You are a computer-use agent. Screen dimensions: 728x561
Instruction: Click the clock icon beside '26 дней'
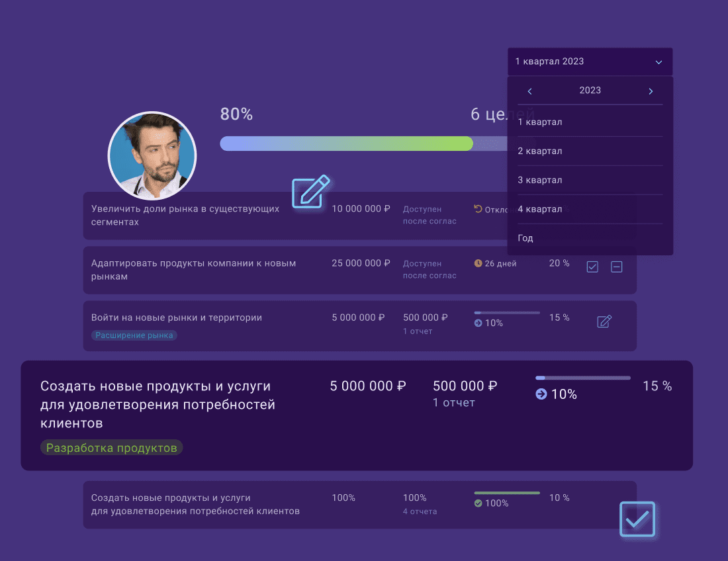coord(478,263)
